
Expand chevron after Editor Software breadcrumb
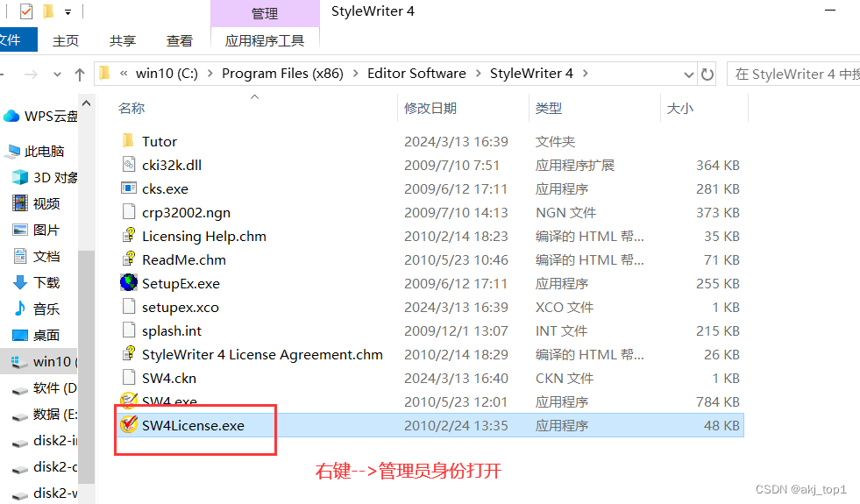click(x=479, y=74)
